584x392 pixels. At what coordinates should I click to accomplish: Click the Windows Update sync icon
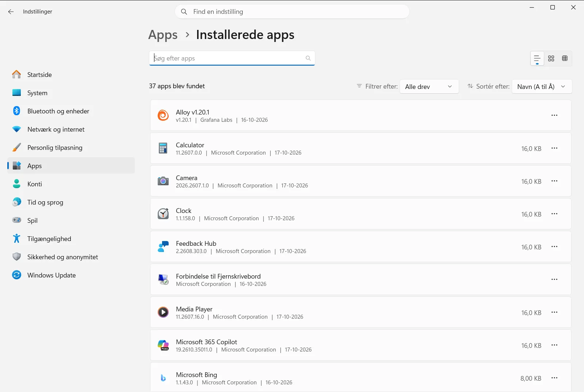(16, 275)
